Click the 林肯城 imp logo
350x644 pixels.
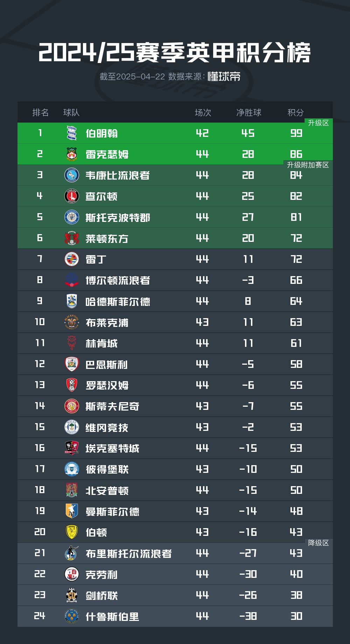pos(72,343)
